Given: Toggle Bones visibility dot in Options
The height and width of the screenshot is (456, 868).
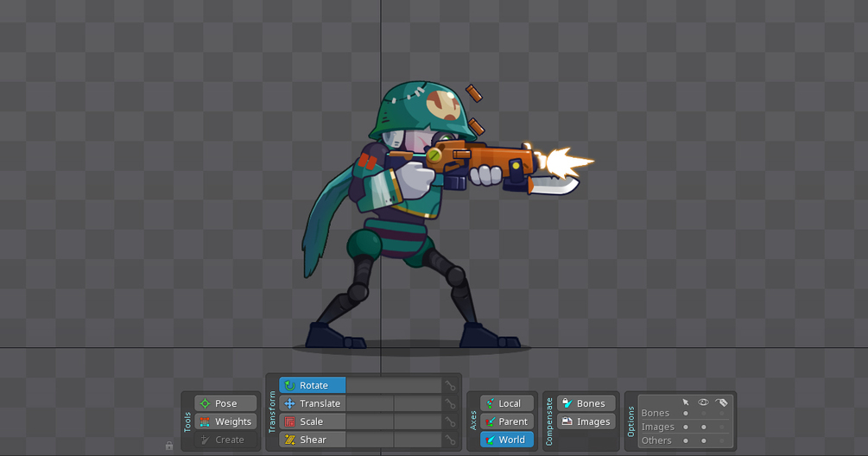Looking at the screenshot, I should (704, 414).
